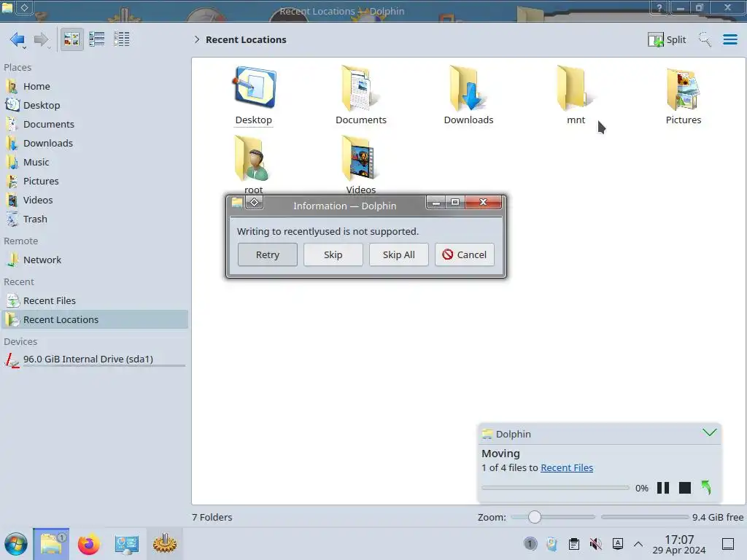
Task: Open Trash in Places panel
Action: (x=94, y=219)
